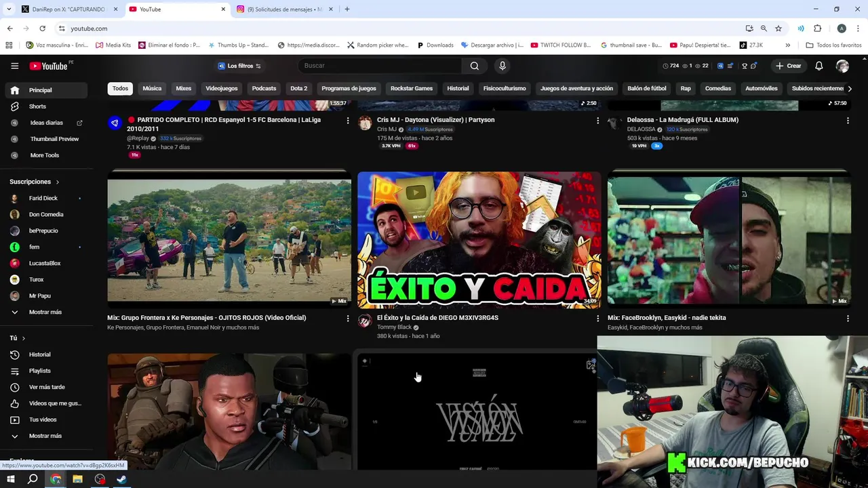Click the blue vidIQ header icon
The image size is (868, 488).
point(720,66)
